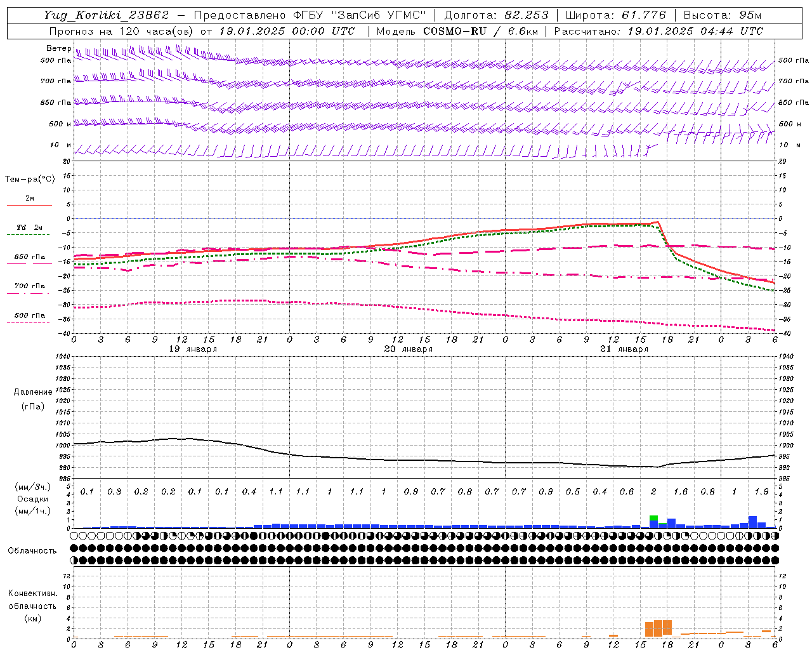Select the text 'Предоставлено ФГБУ ЗапСиб УГМС'
812x650 pixels.
[310, 15]
